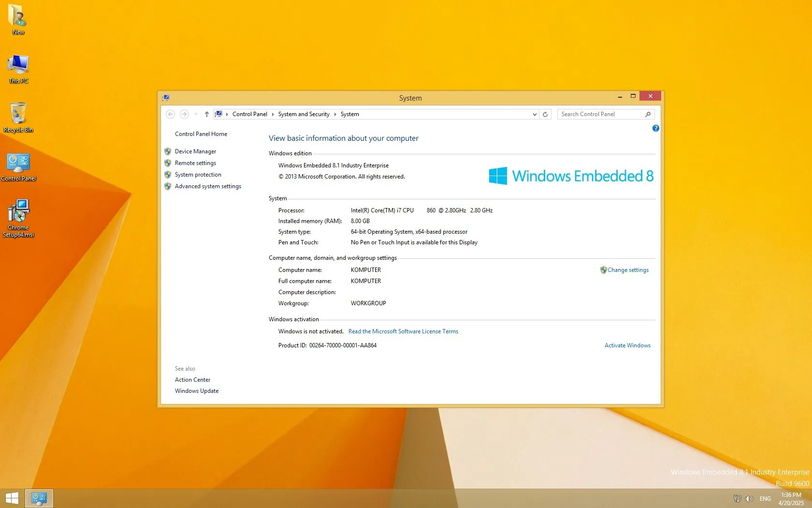
Task: Expand the address bar dropdown
Action: (x=534, y=114)
